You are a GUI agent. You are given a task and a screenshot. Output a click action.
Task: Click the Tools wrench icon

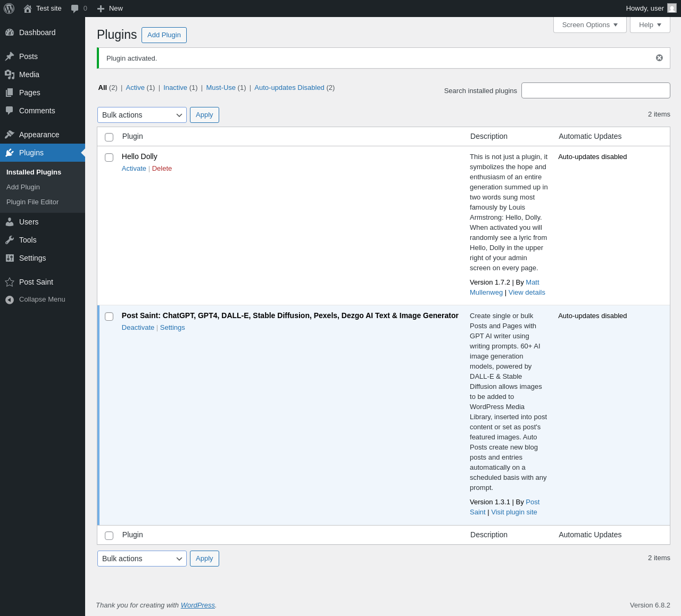pyautogui.click(x=10, y=240)
